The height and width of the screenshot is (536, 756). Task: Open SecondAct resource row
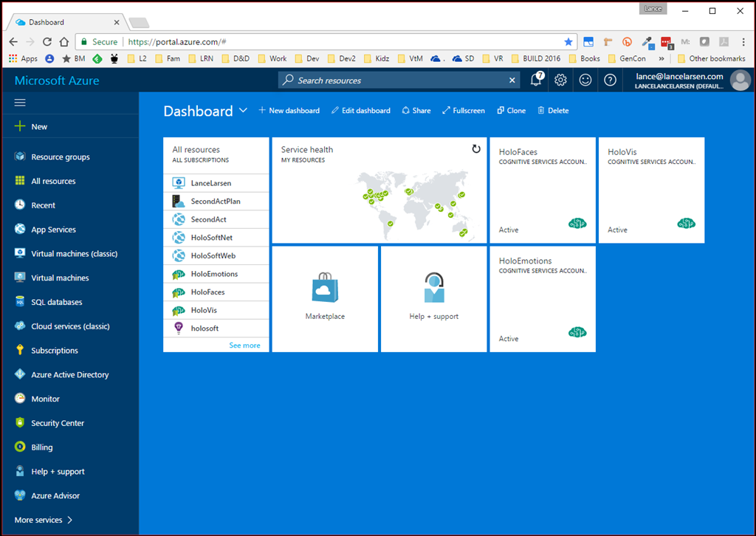coord(216,219)
